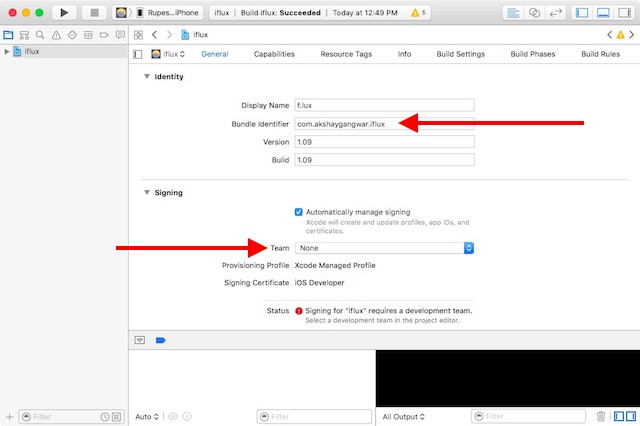Screen dimensions: 640x426
Task: Switch to the Build Settings tab
Action: 461,54
